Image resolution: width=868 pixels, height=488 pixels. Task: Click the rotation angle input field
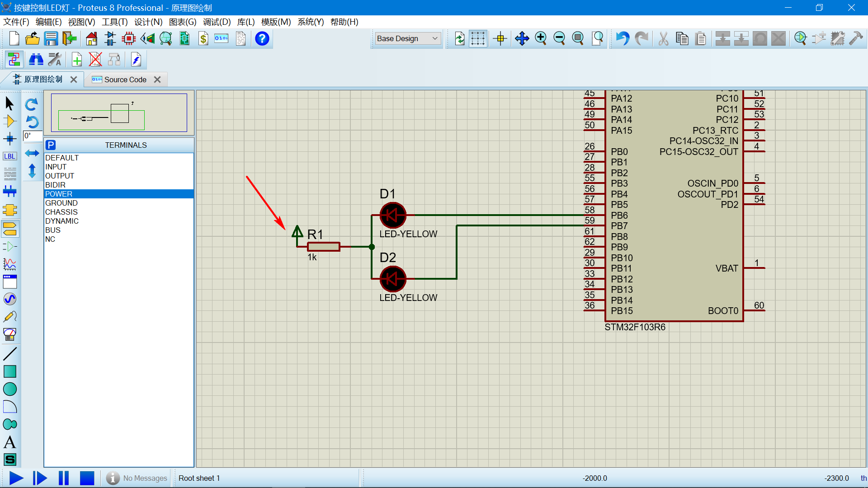33,136
